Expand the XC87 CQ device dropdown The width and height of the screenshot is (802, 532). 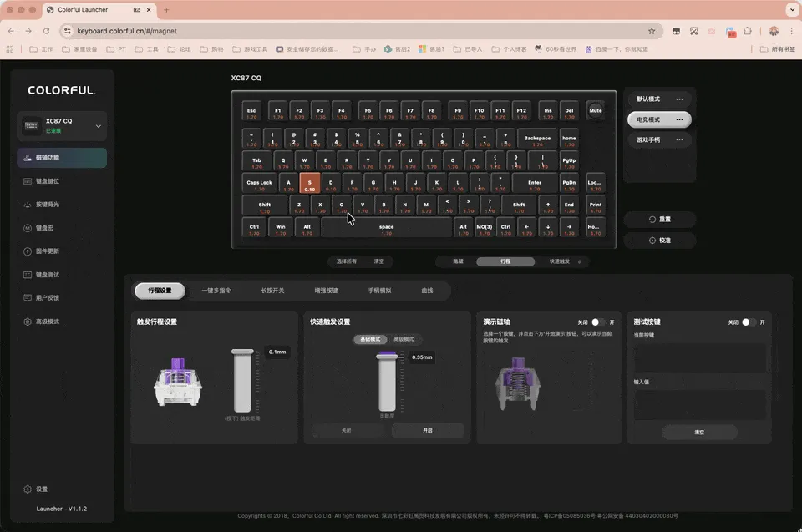[x=99, y=126]
